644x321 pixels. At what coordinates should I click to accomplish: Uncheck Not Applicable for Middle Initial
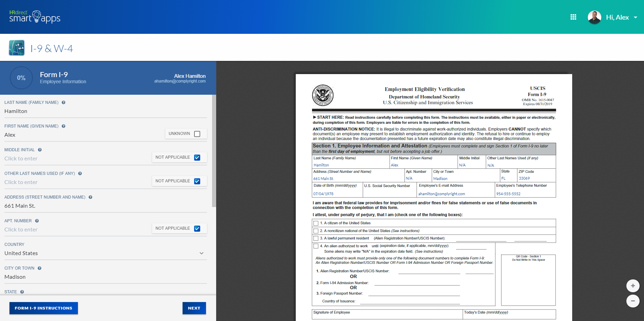click(x=197, y=157)
